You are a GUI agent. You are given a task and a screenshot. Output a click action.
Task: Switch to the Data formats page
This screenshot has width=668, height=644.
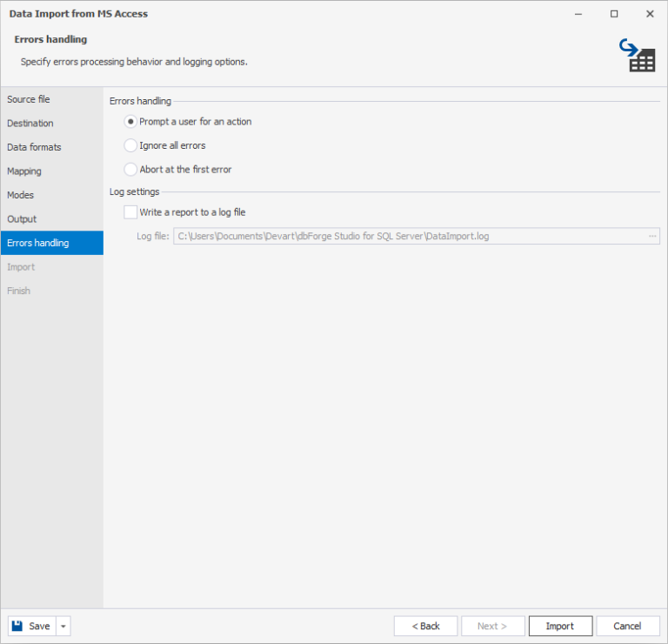(x=34, y=147)
